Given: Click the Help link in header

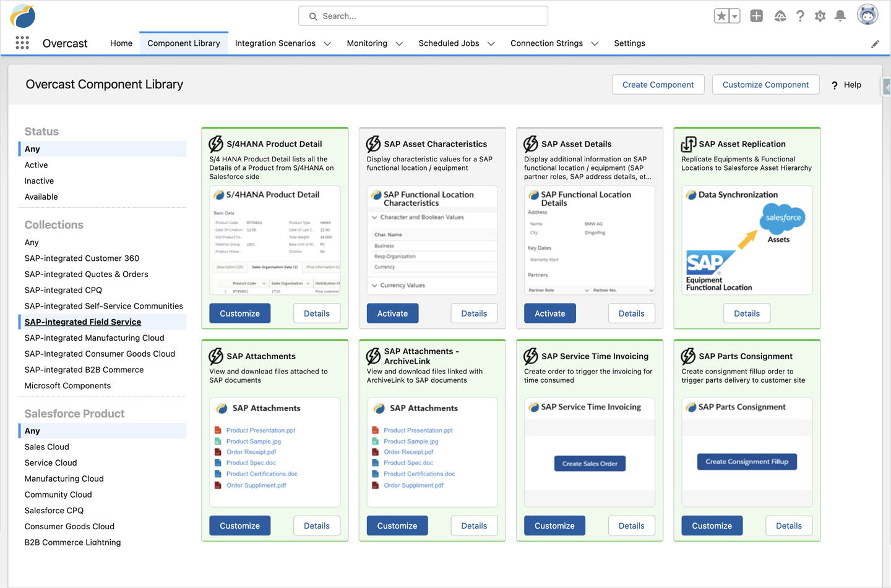Looking at the screenshot, I should (x=852, y=85).
